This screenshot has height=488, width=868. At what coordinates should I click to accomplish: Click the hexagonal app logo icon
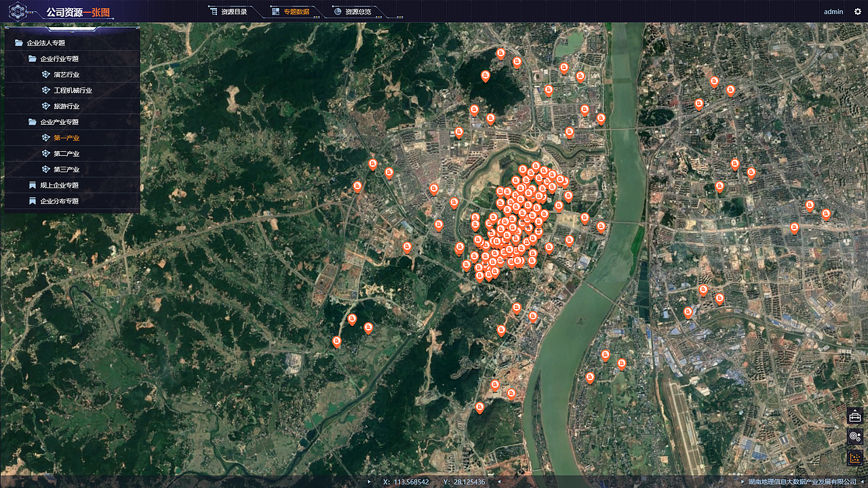coord(16,11)
